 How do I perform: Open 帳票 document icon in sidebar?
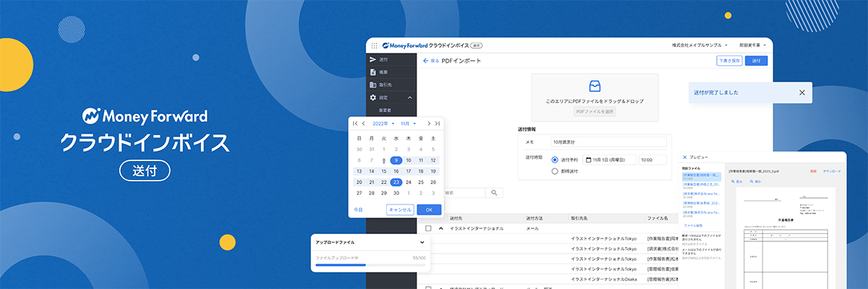(x=373, y=72)
